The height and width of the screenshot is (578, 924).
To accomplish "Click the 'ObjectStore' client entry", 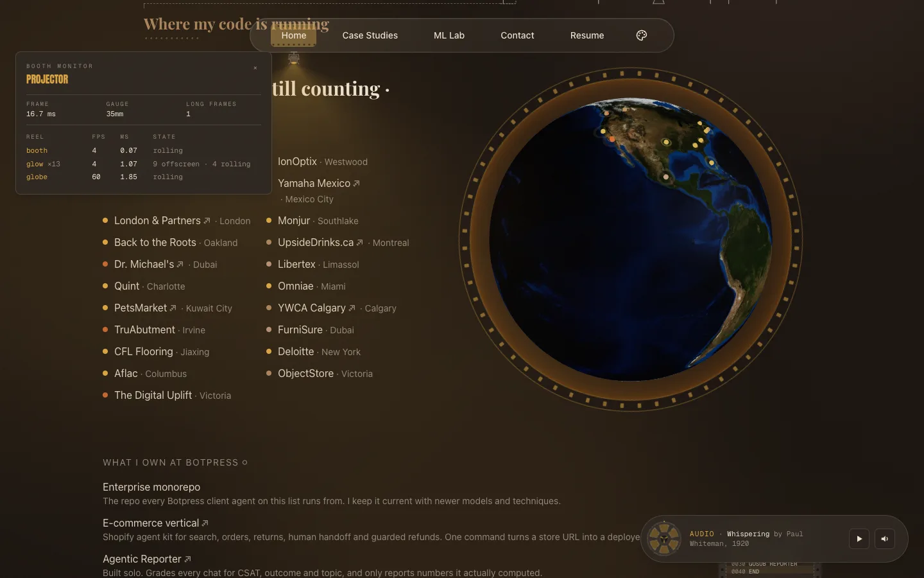I will 320,374.
